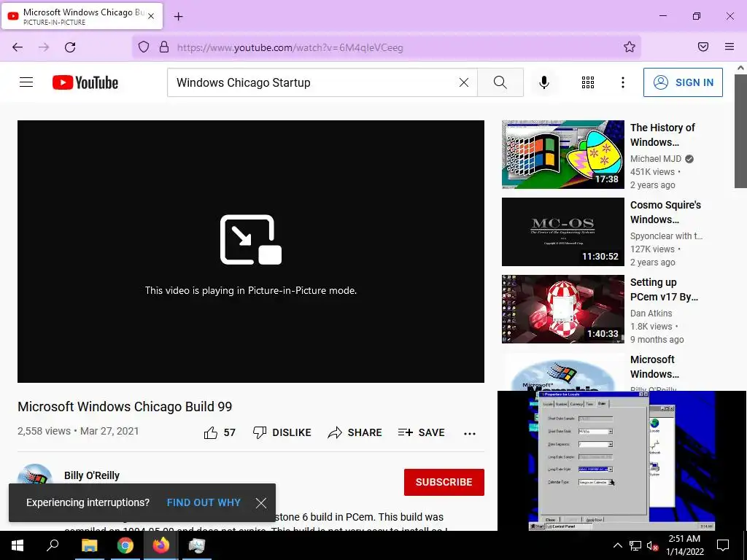The image size is (747, 560).
Task: Select the Microsoft Windows Chicago Build tab
Action: coord(82,16)
